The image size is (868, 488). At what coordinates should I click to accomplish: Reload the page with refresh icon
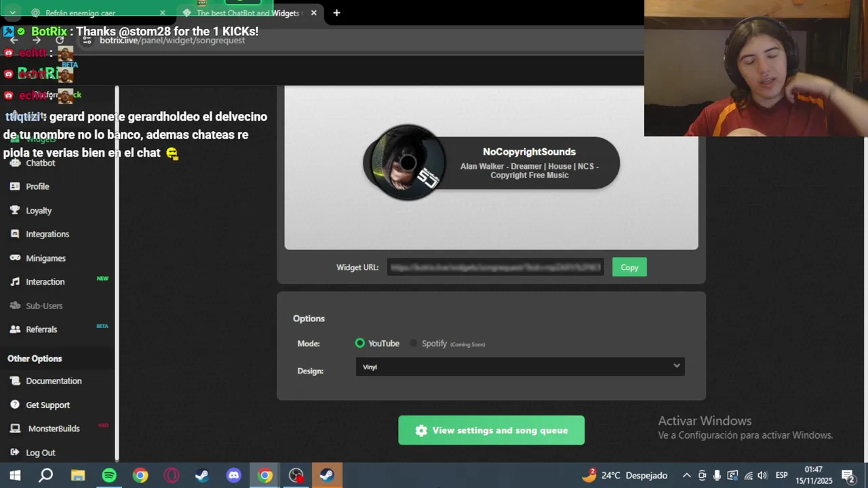60,41
